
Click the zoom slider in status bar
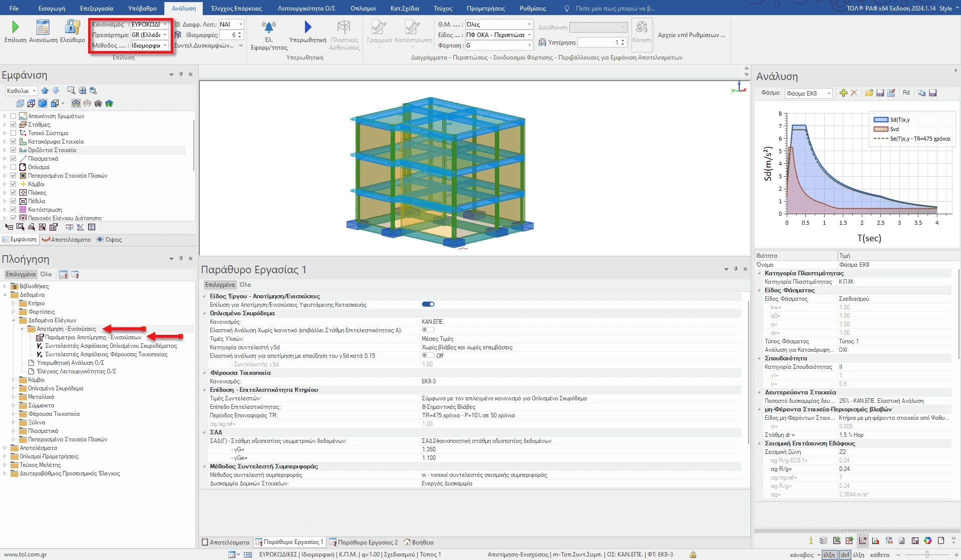[927, 554]
